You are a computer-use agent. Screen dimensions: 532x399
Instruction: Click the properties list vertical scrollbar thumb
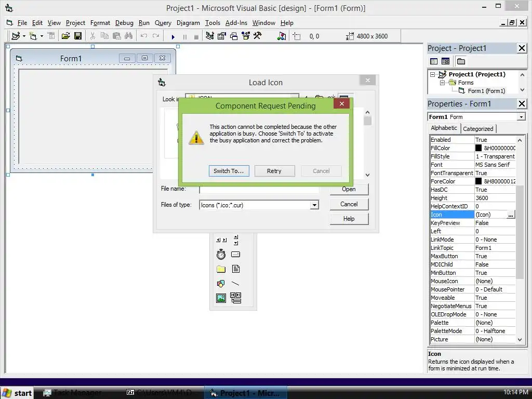pyautogui.click(x=520, y=232)
